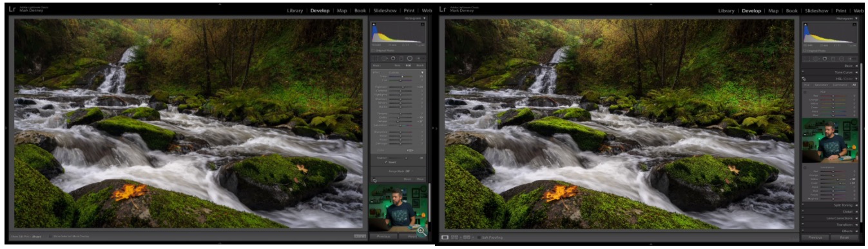Click webcam thumbnail in right window panel
Screen dimensions: 868x249
coord(830,141)
